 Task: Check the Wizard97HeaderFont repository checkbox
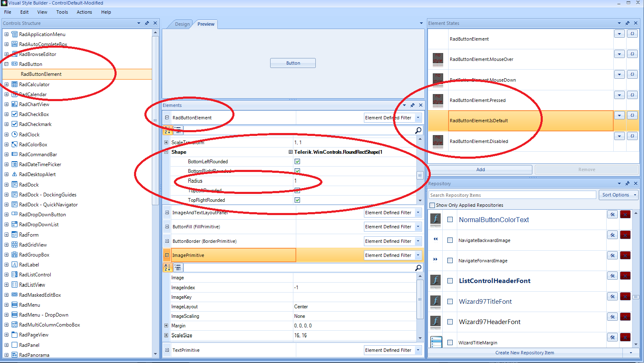(x=450, y=322)
